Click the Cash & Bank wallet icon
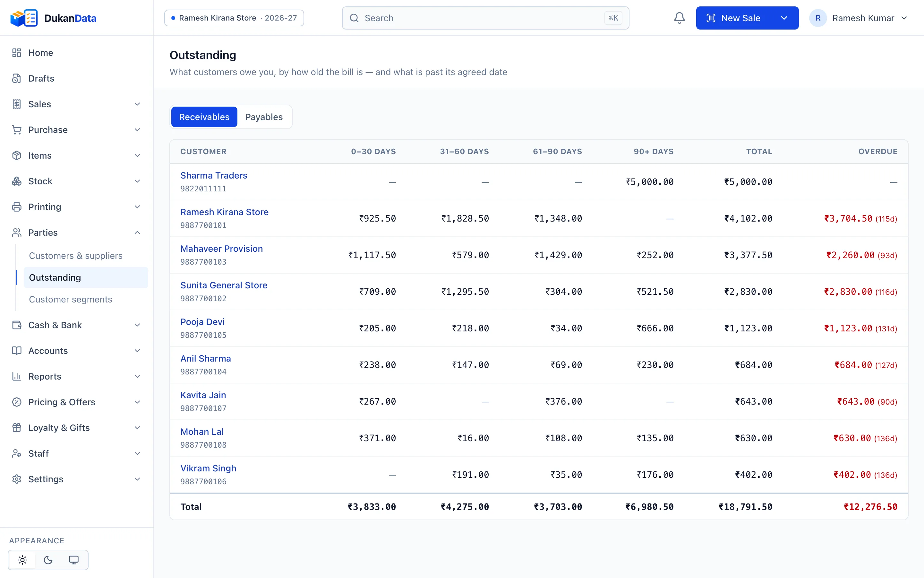The height and width of the screenshot is (578, 924). click(x=16, y=325)
